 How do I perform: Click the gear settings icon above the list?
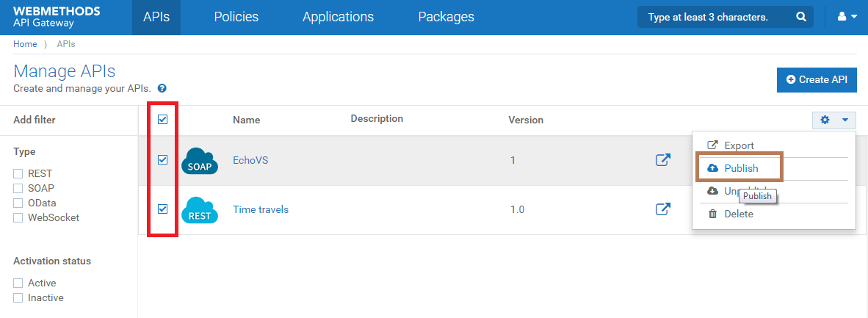pos(825,120)
